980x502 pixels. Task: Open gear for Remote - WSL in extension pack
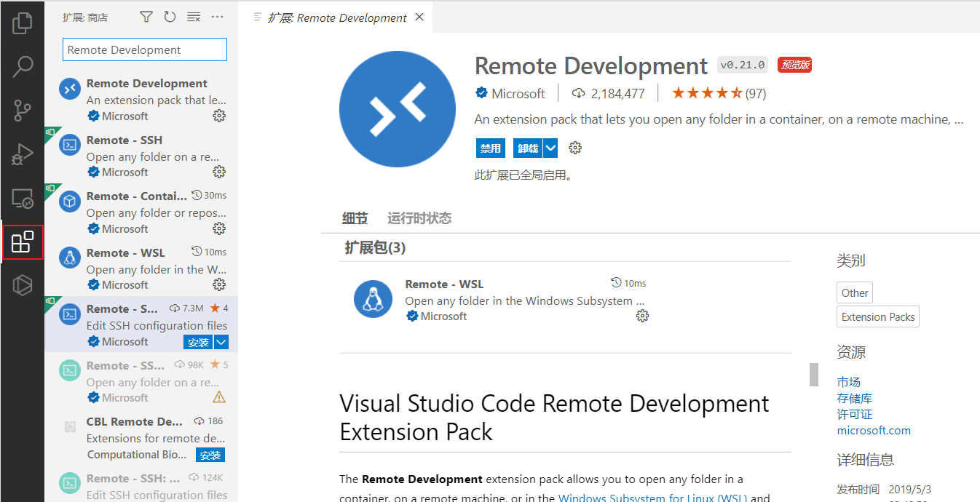point(642,316)
